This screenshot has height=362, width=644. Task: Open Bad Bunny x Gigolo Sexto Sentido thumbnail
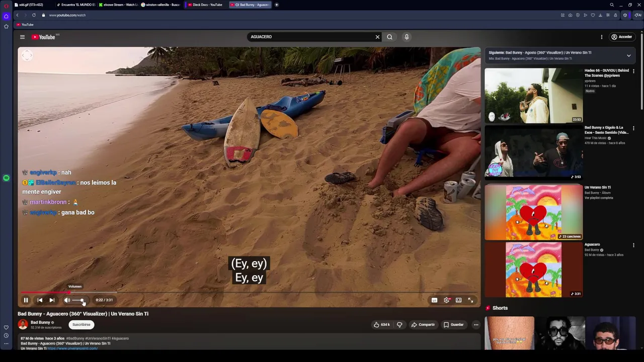click(x=533, y=153)
